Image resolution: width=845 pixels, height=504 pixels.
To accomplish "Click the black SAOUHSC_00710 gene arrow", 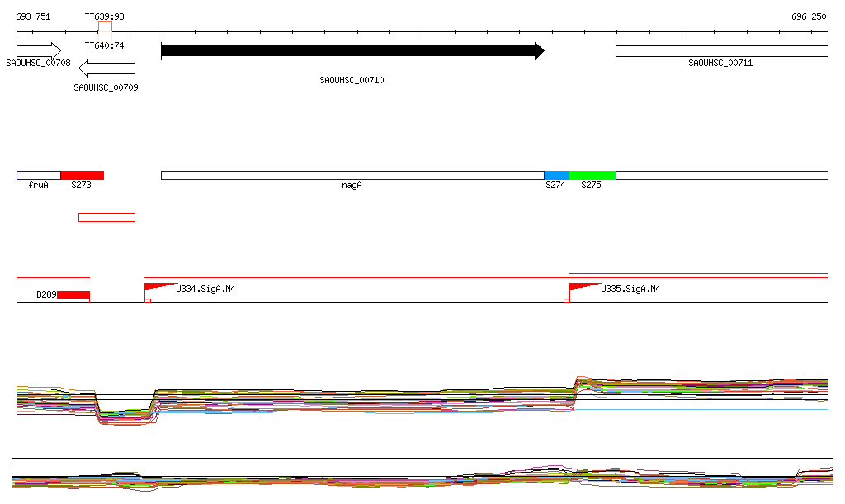I will [x=352, y=51].
